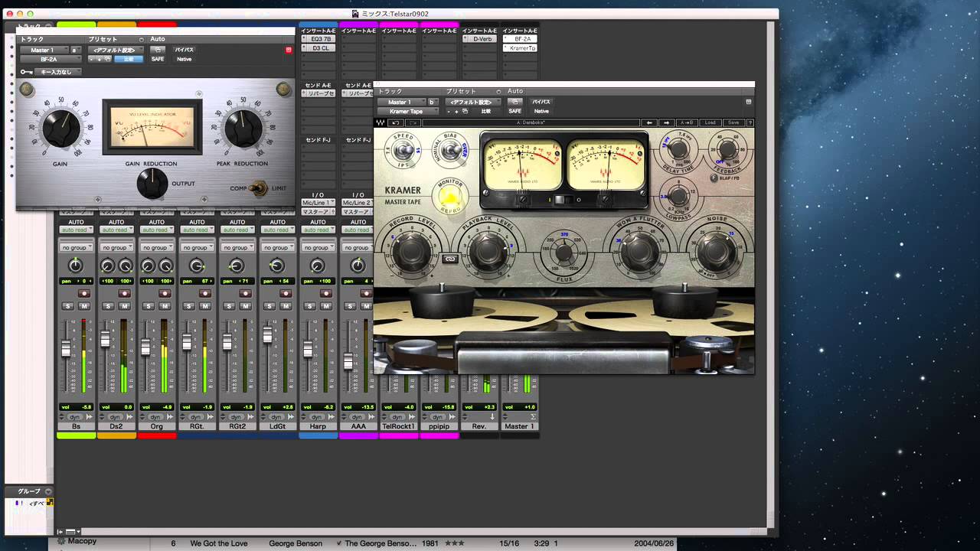
Task: Click the D-Verb insert slot
Action: pos(480,38)
